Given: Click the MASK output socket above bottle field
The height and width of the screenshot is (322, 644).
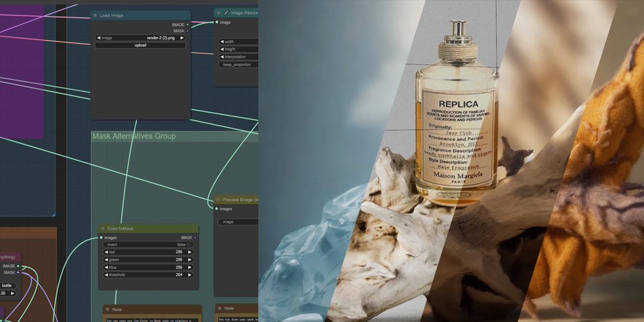Looking at the screenshot, I should (18, 272).
